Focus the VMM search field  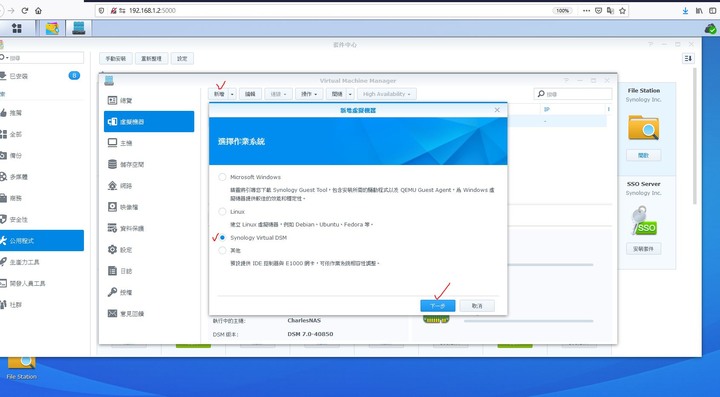[573, 94]
